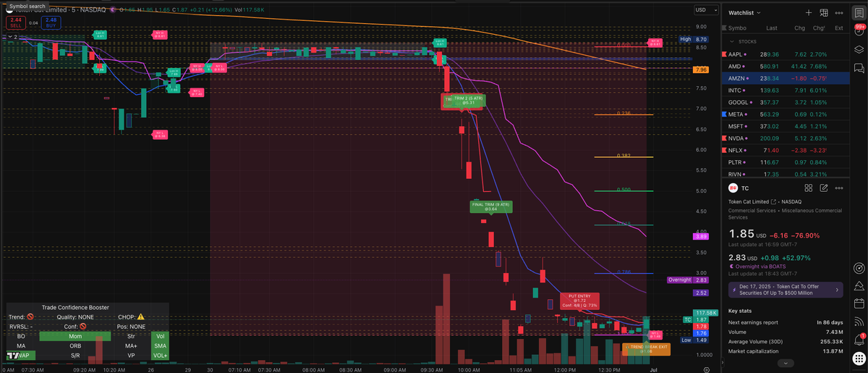The image size is (868, 373).
Task: Open the notifications icon with 99+ badge
Action: click(859, 30)
